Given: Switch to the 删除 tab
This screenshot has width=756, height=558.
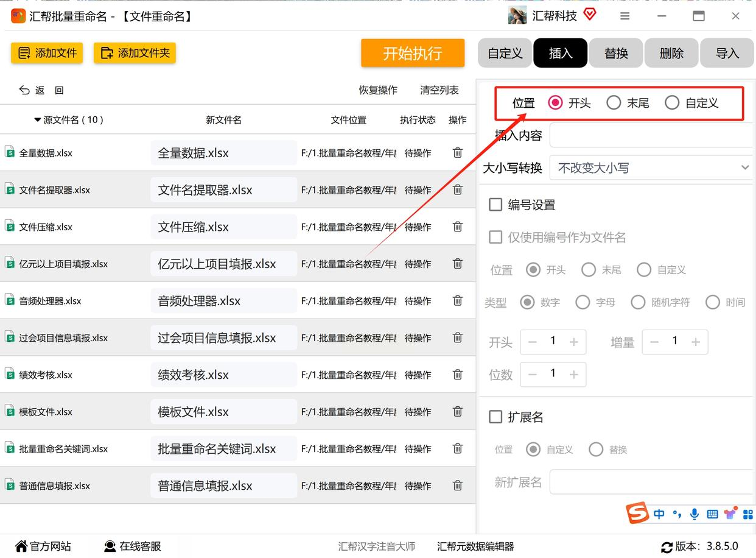Looking at the screenshot, I should pyautogui.click(x=671, y=53).
